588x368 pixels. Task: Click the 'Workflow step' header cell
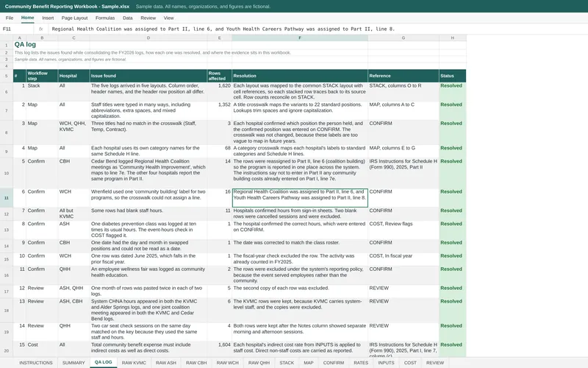pos(42,76)
